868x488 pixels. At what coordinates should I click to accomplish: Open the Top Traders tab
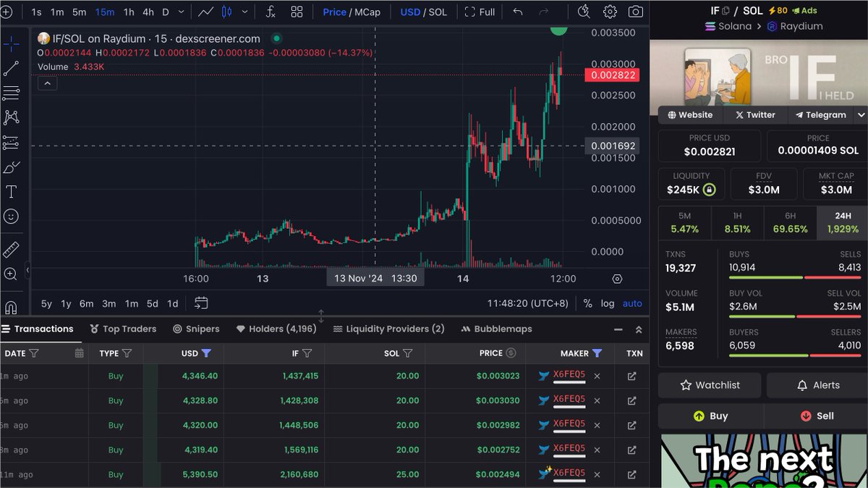coord(123,329)
